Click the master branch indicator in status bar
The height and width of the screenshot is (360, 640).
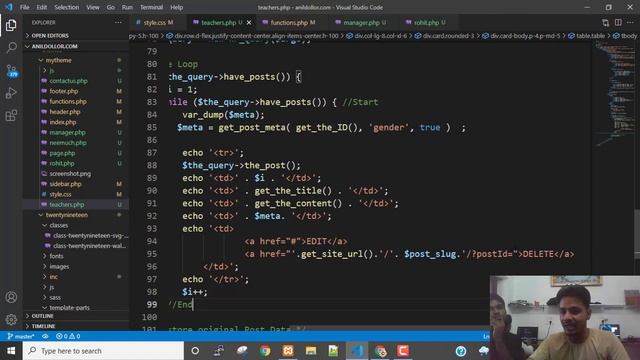[x=20, y=336]
